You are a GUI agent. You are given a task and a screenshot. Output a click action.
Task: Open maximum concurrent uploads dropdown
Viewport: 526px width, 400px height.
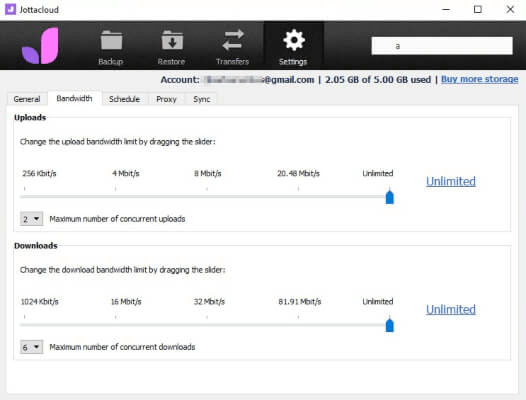tap(31, 219)
